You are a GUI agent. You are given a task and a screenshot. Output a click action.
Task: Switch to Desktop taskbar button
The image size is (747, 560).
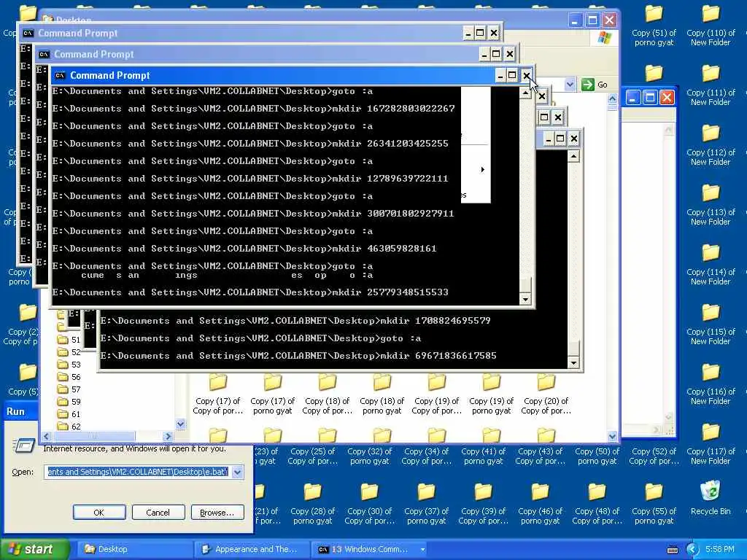pos(134,550)
